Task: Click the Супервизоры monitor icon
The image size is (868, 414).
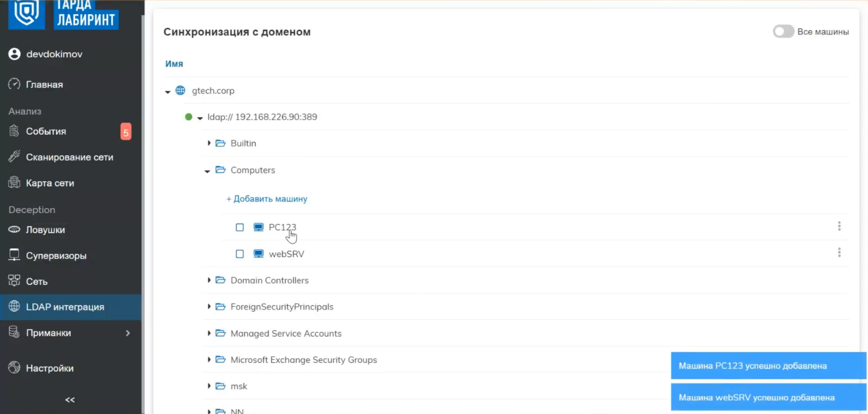Action: (14, 255)
